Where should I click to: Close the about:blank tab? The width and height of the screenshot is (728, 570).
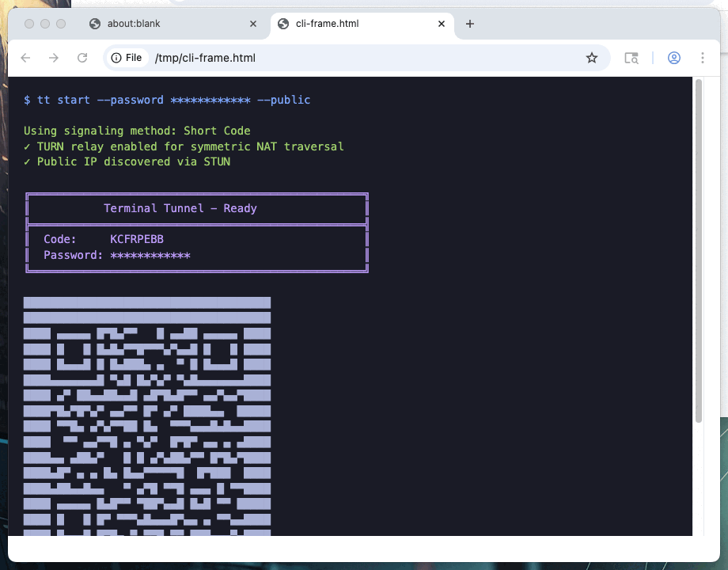pos(253,24)
